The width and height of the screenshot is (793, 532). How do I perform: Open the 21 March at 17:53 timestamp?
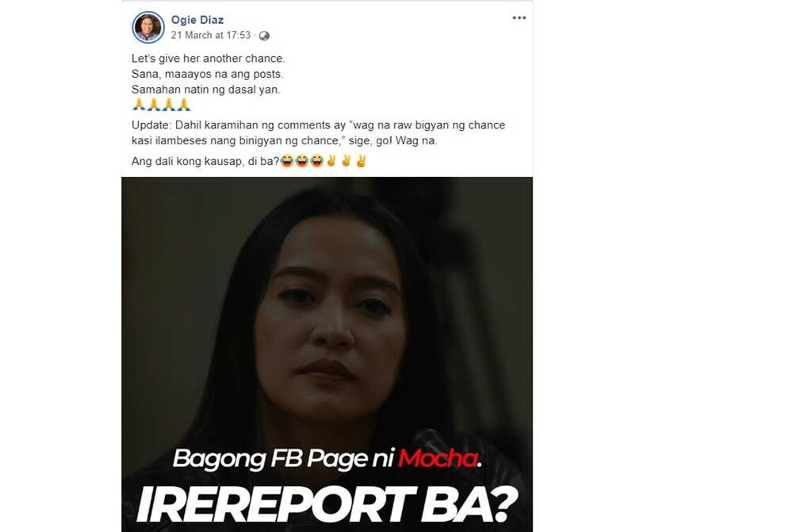pyautogui.click(x=211, y=35)
